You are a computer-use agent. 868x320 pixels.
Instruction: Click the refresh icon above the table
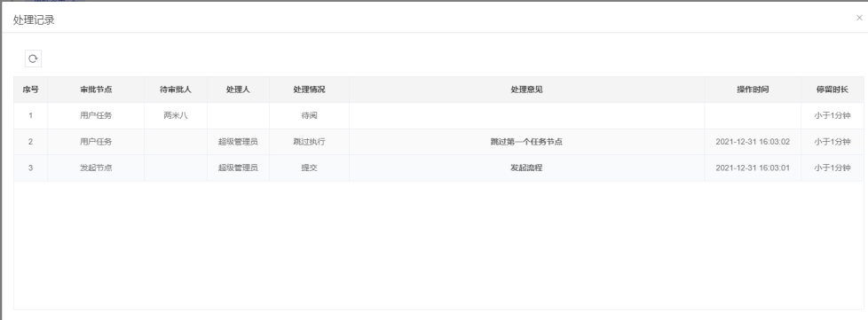(x=33, y=59)
